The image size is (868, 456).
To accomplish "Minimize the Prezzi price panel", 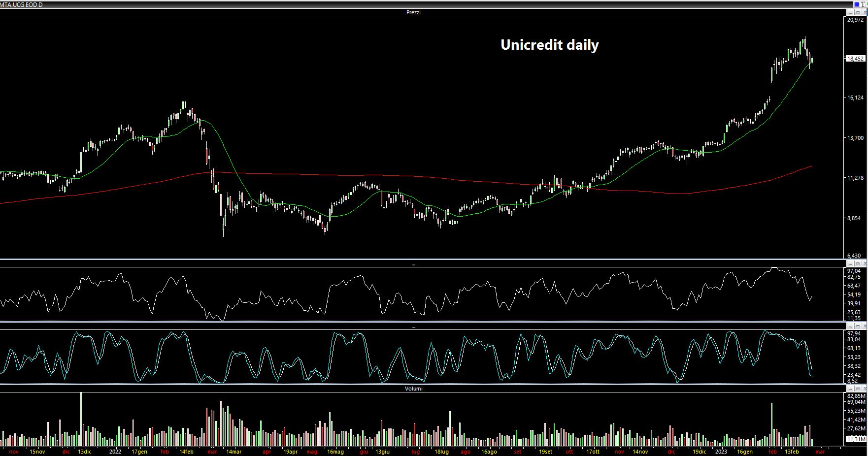I will (x=850, y=12).
